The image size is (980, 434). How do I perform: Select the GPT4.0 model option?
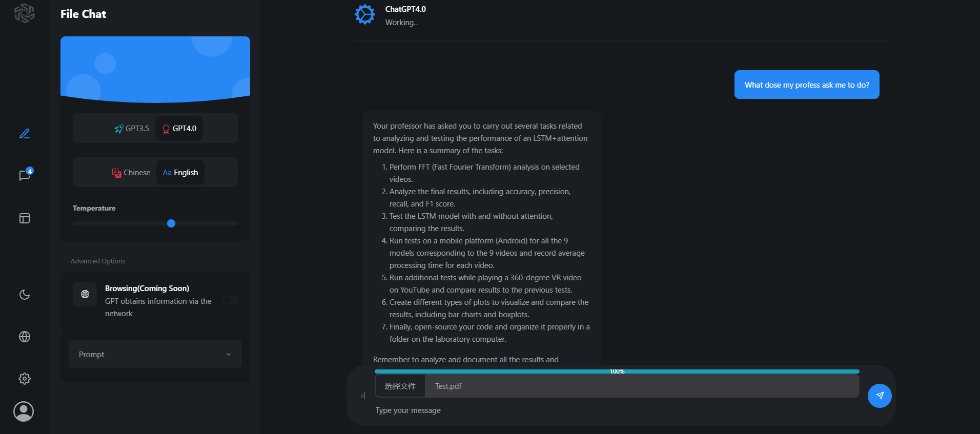179,129
